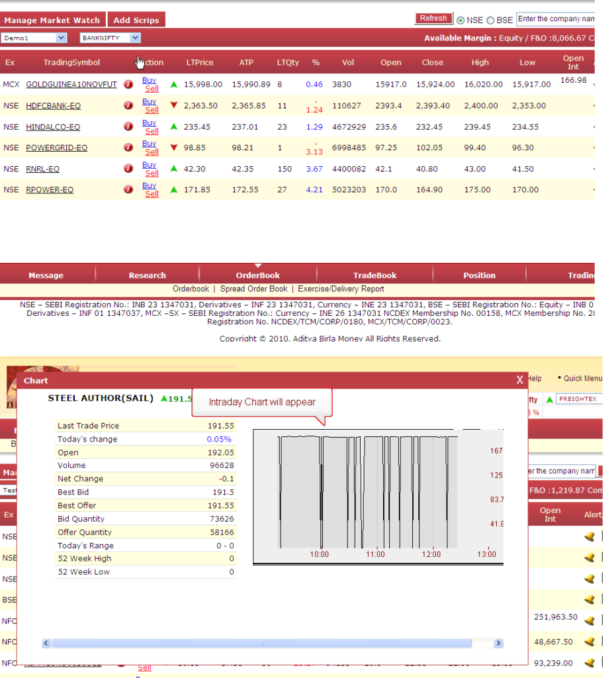The image size is (616, 678).
Task: Open the TradeBook menu
Action: [x=374, y=275]
